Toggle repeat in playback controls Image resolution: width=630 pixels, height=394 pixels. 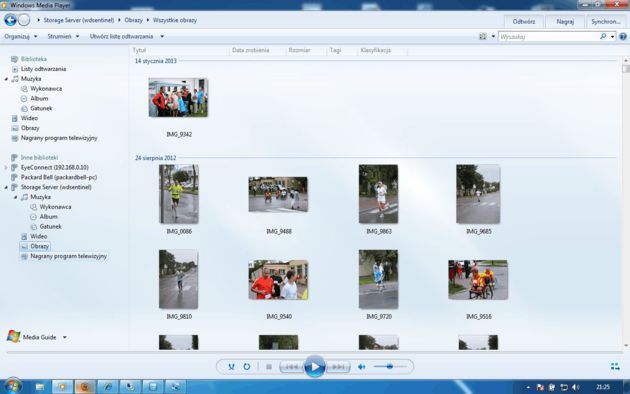click(247, 367)
